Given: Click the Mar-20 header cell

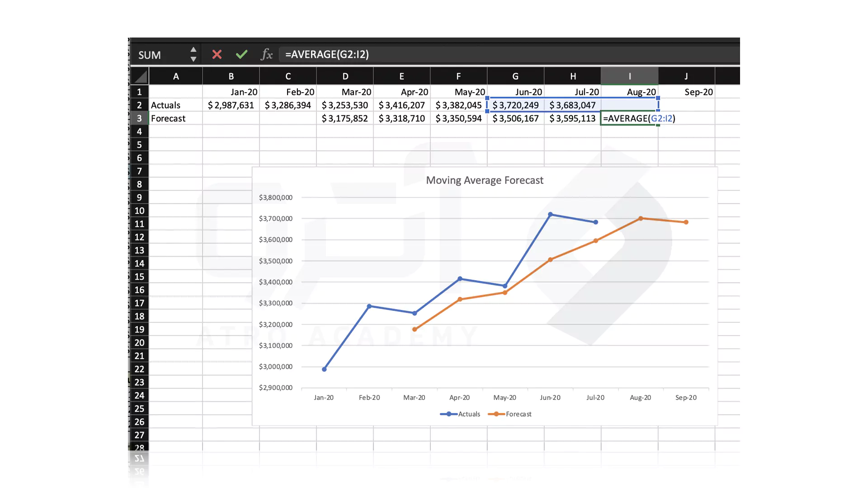Looking at the screenshot, I should [x=345, y=92].
